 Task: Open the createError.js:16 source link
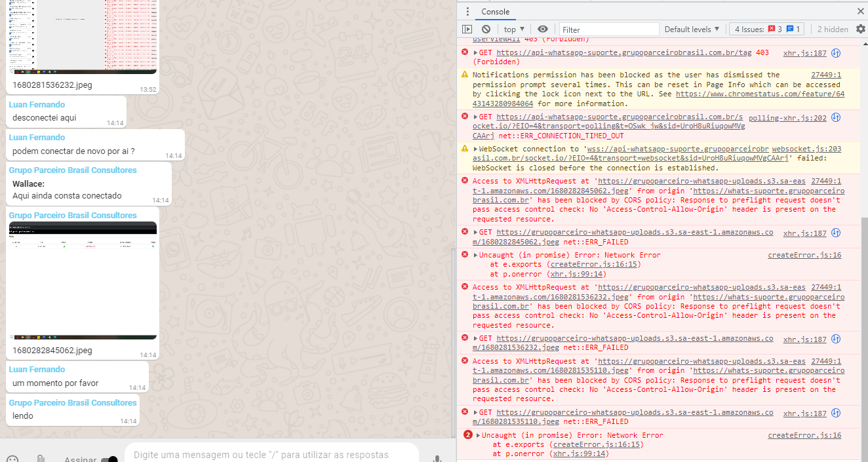(x=804, y=255)
